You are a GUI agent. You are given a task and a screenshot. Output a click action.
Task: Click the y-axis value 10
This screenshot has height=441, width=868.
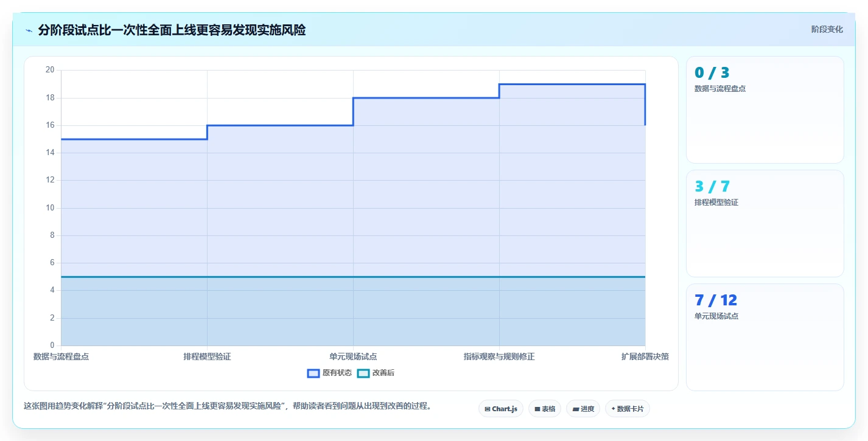pyautogui.click(x=50, y=208)
